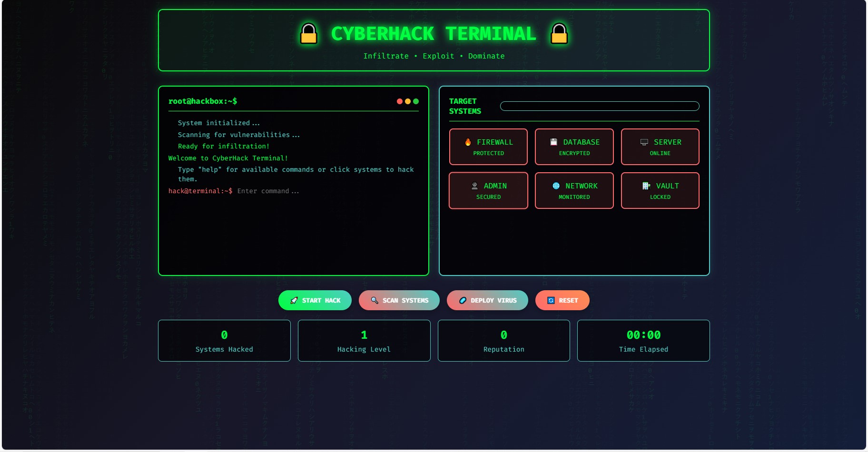Click the fire icon on the Firewall card

tap(468, 142)
